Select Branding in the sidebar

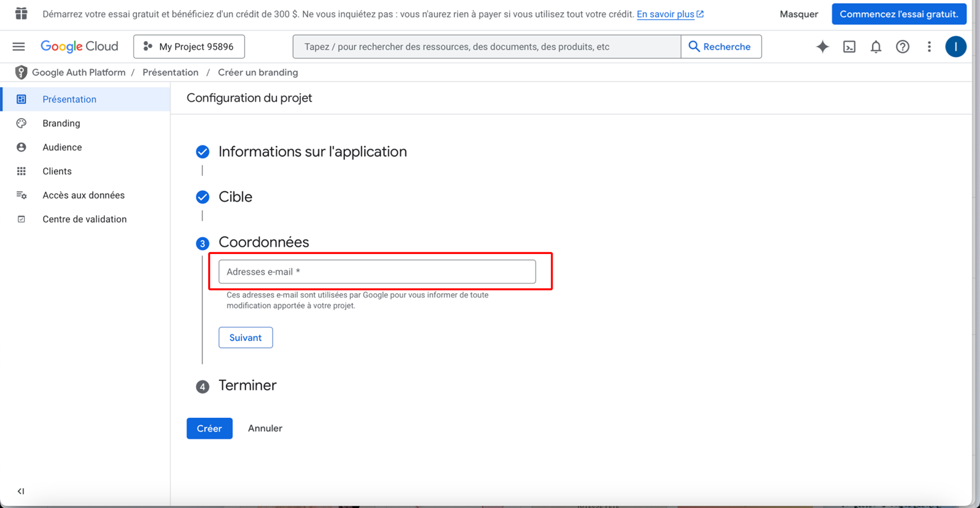pyautogui.click(x=61, y=123)
